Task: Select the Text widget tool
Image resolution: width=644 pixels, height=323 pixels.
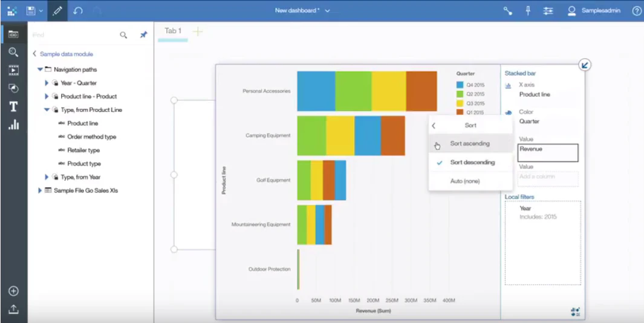Action: click(13, 106)
